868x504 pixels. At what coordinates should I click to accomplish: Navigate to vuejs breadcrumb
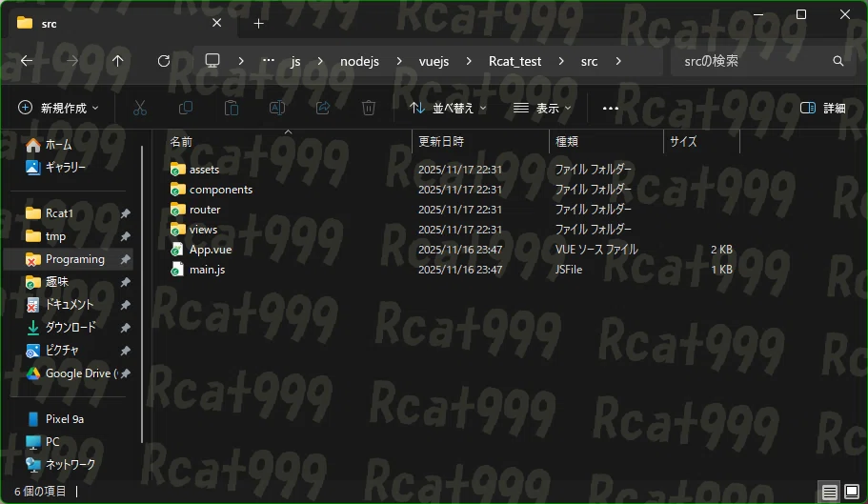(434, 61)
